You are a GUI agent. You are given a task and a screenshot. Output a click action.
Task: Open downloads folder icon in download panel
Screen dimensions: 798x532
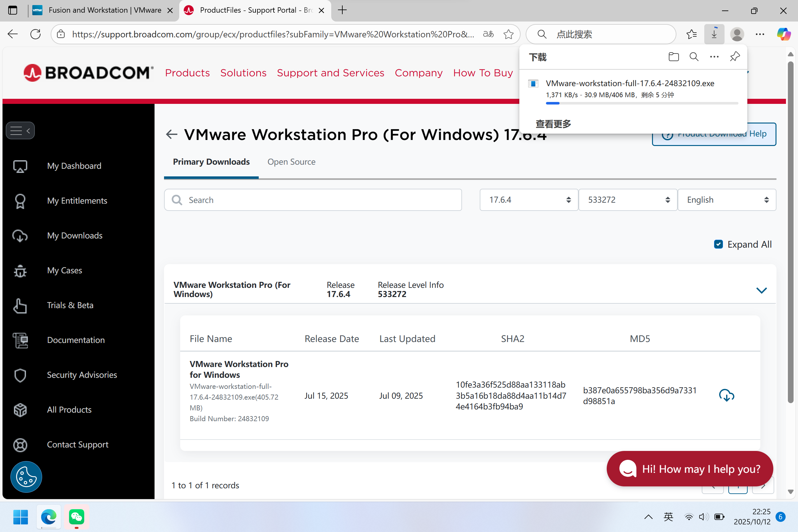coord(674,57)
